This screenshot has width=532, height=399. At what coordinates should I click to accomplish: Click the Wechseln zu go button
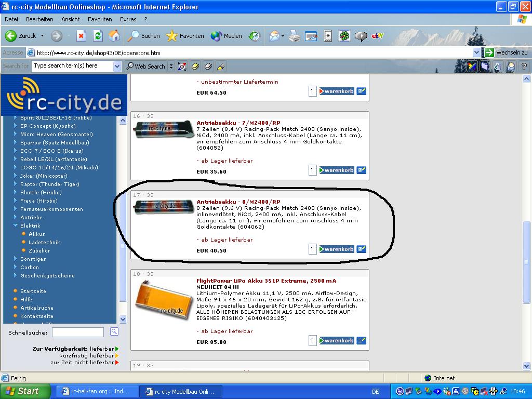pyautogui.click(x=506, y=52)
